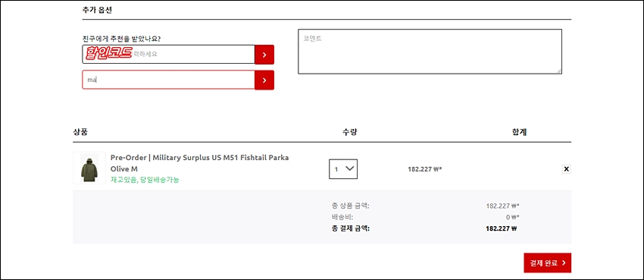Click the bold 총 결제 금액 label
The height and width of the screenshot is (280, 644).
(350, 228)
